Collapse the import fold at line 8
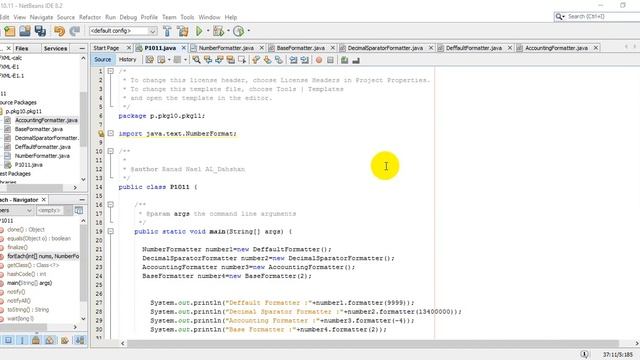 pyautogui.click(x=111, y=133)
